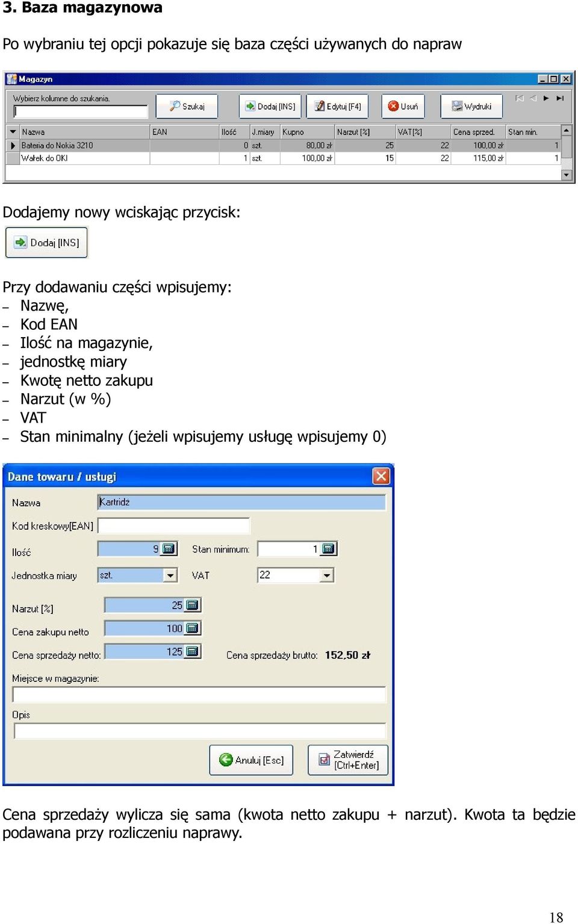The height and width of the screenshot is (924, 578).
Task: Click the Cena zakupu netto field
Action: tap(144, 628)
